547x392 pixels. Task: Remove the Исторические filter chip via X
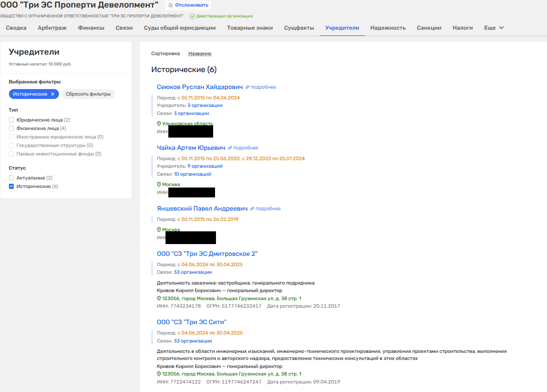(x=52, y=94)
